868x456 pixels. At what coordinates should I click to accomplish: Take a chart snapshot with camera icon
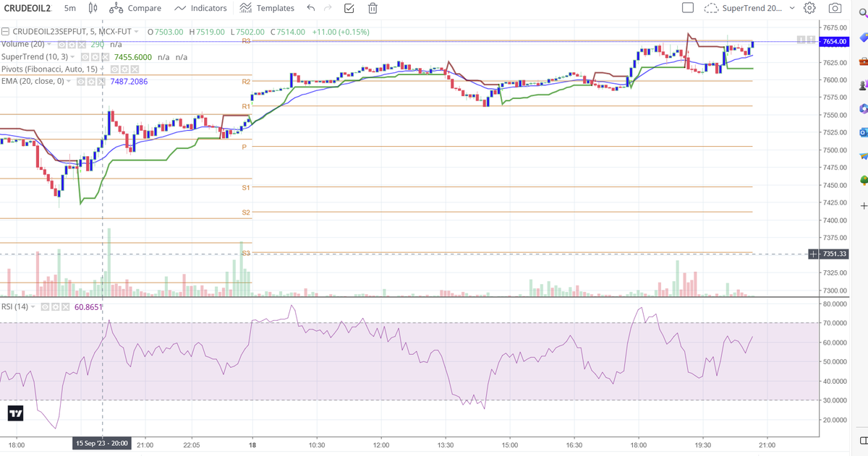(x=835, y=8)
